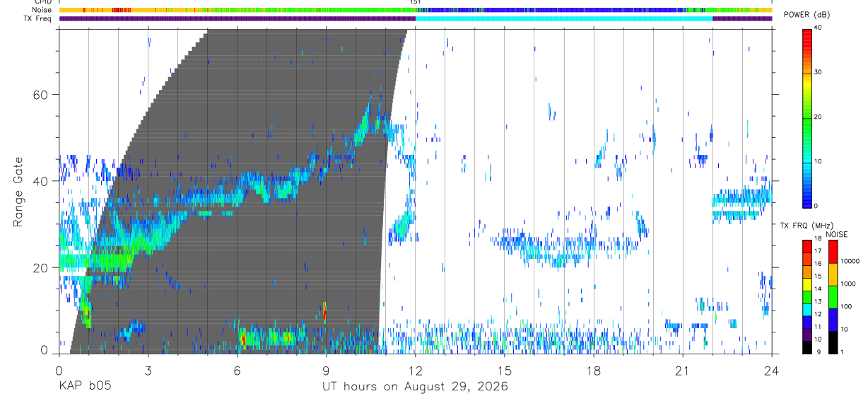This screenshot has height=401, width=868.
Task: Click the red echo spot near 9 UT
Action: (x=325, y=312)
